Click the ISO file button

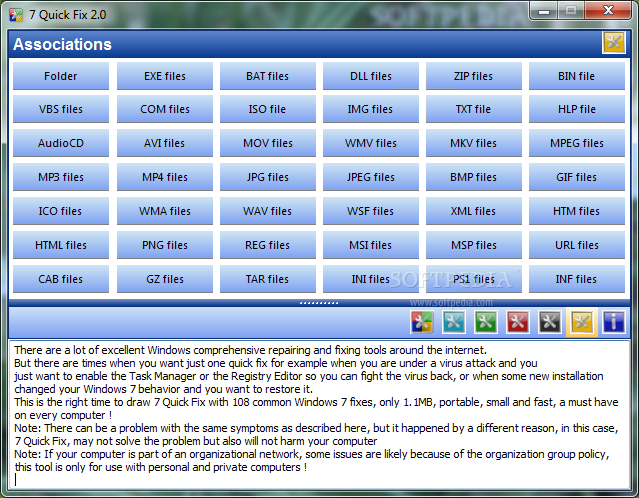pos(268,109)
